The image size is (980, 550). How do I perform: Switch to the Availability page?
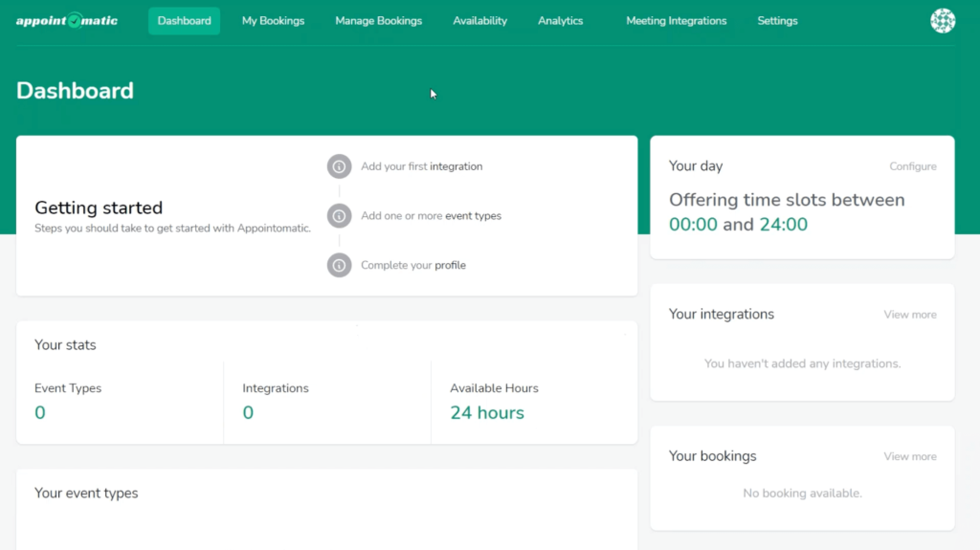pyautogui.click(x=479, y=21)
